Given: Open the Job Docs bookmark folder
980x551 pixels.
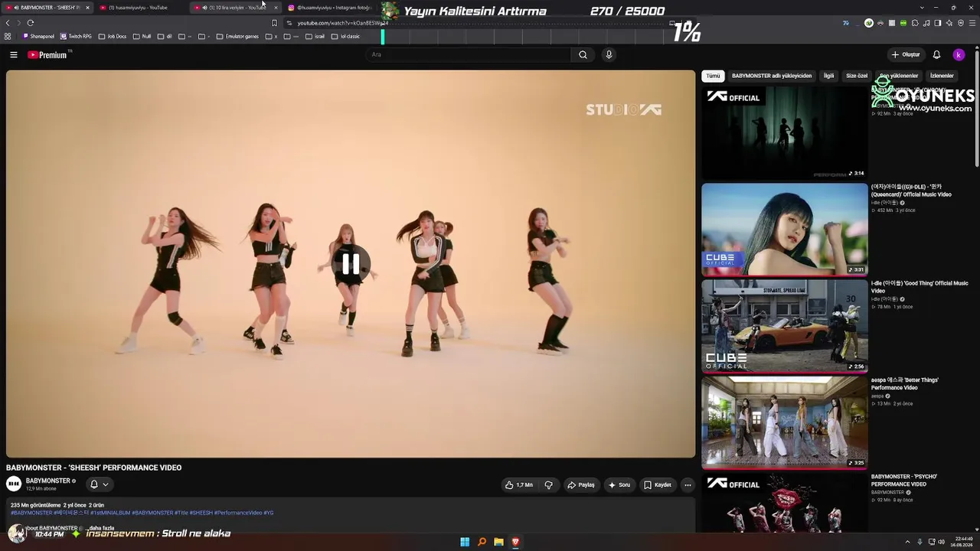Looking at the screenshot, I should [113, 36].
